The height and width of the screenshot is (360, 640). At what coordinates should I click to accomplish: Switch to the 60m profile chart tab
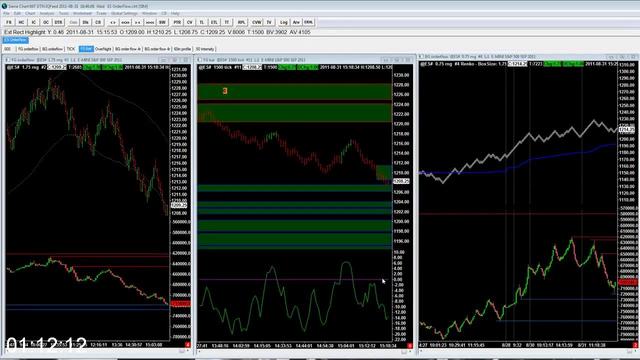182,49
